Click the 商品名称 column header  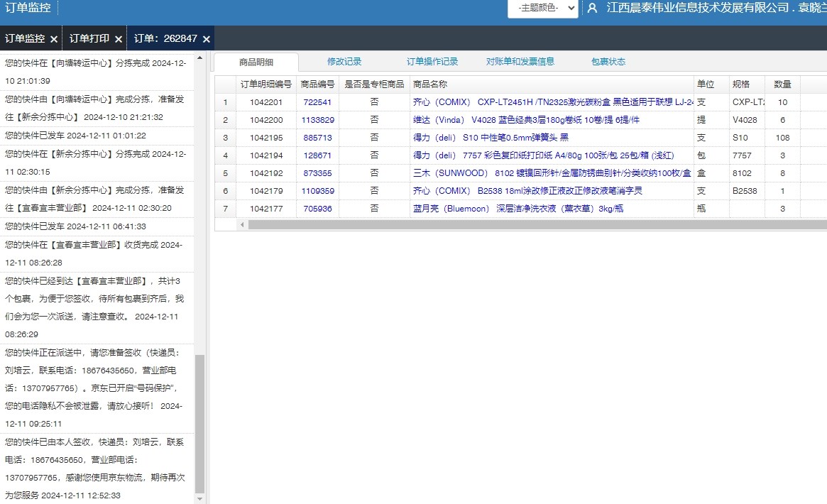coord(552,84)
